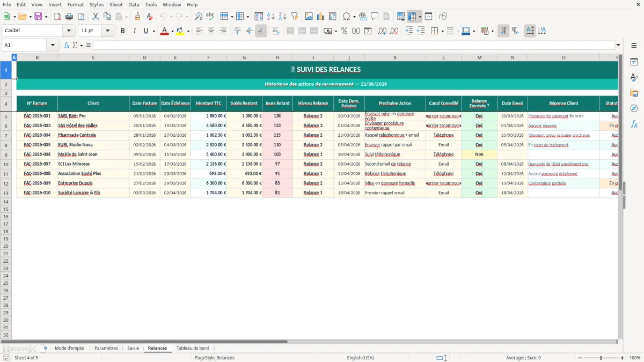Open Find & Replace
This screenshot has width=644, height=362.
tap(199, 17)
